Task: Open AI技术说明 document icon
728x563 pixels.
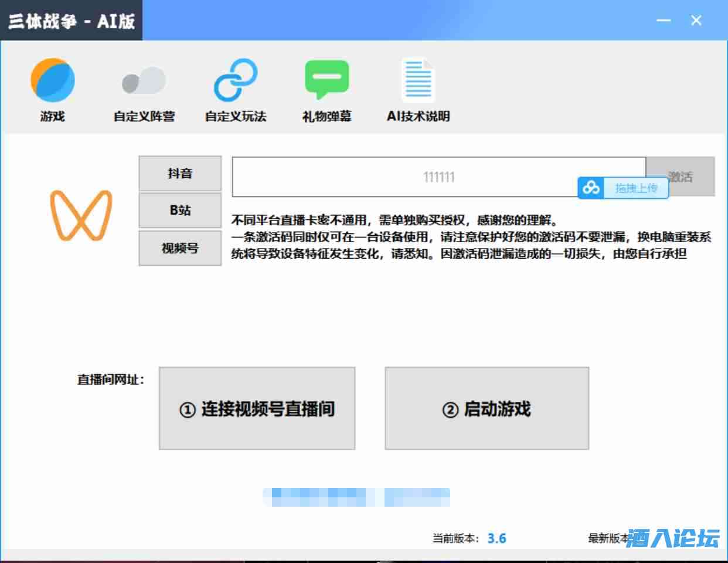Action: 418,81
